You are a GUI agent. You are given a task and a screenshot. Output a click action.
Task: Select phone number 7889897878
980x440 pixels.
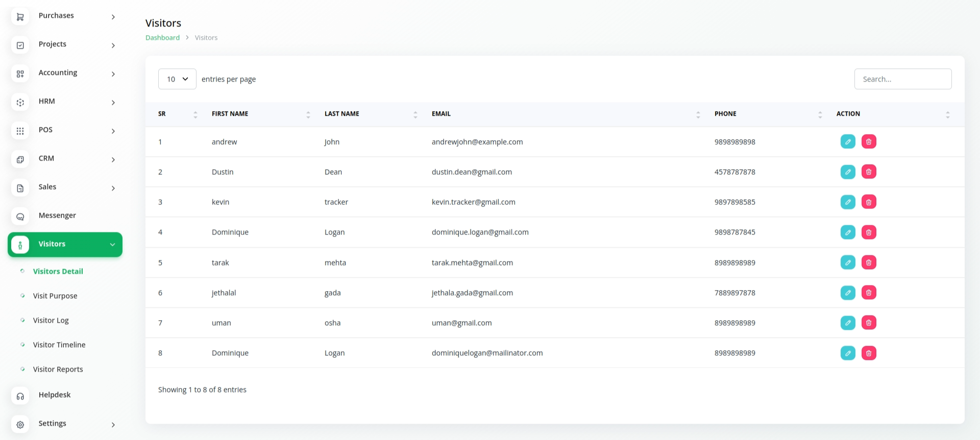tap(735, 293)
